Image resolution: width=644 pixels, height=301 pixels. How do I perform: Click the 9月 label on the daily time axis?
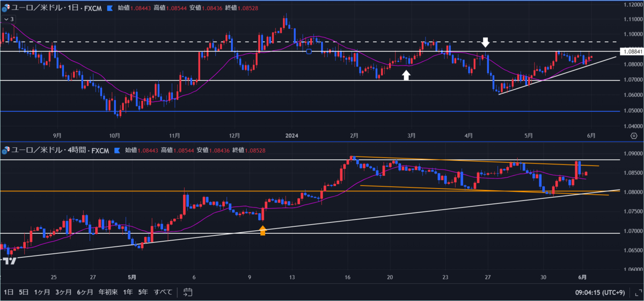[57, 135]
